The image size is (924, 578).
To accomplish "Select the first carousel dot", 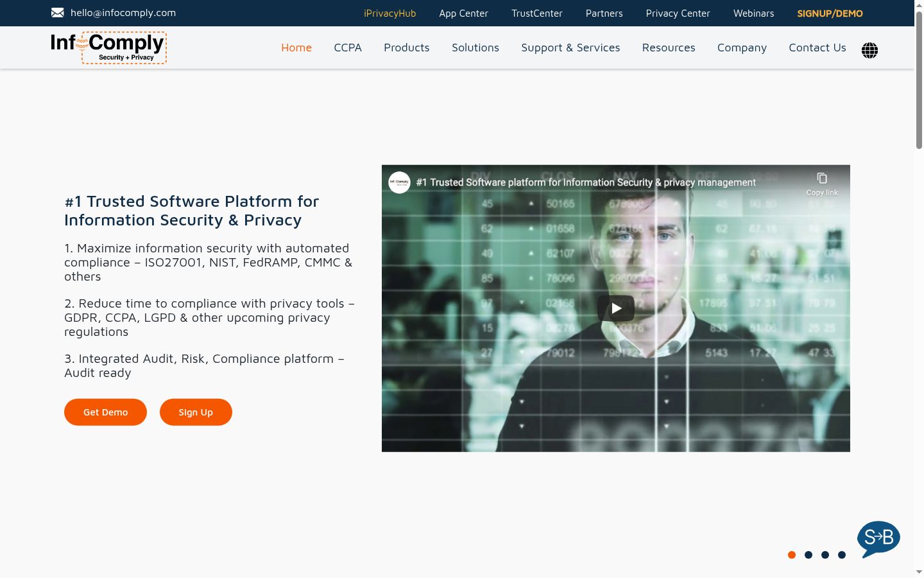I will point(792,555).
